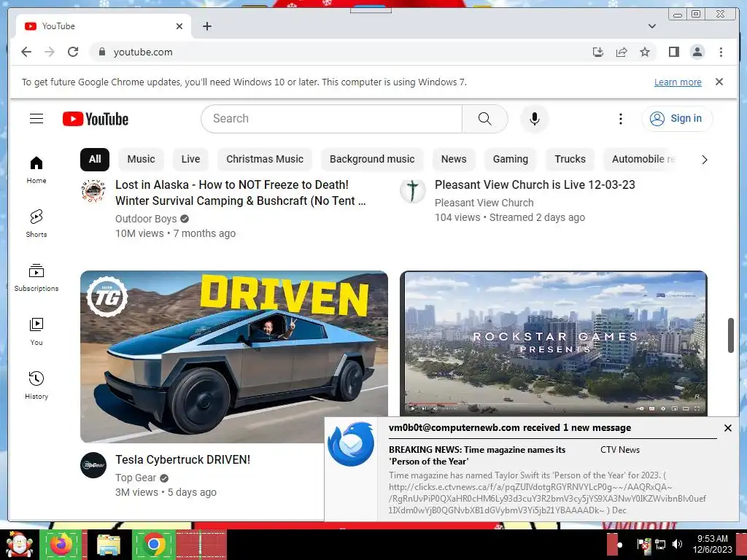Open Pleasant View Church is Live title
747x560 pixels.
[x=535, y=184]
